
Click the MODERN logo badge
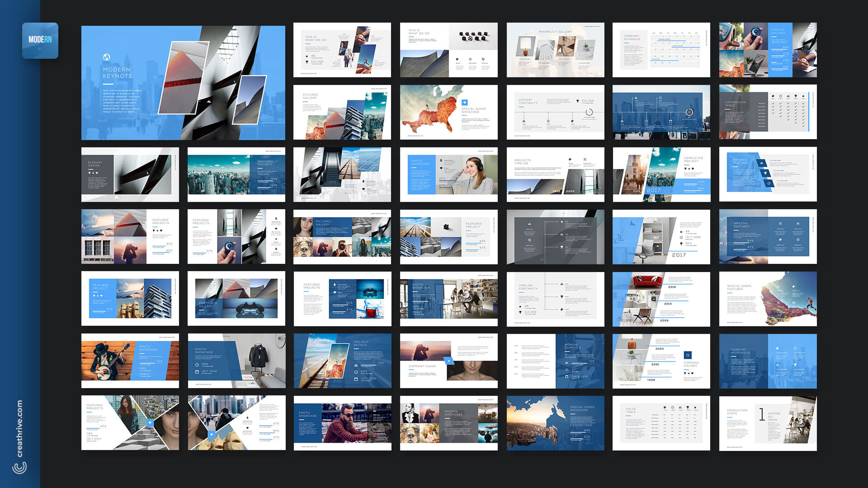[x=40, y=40]
